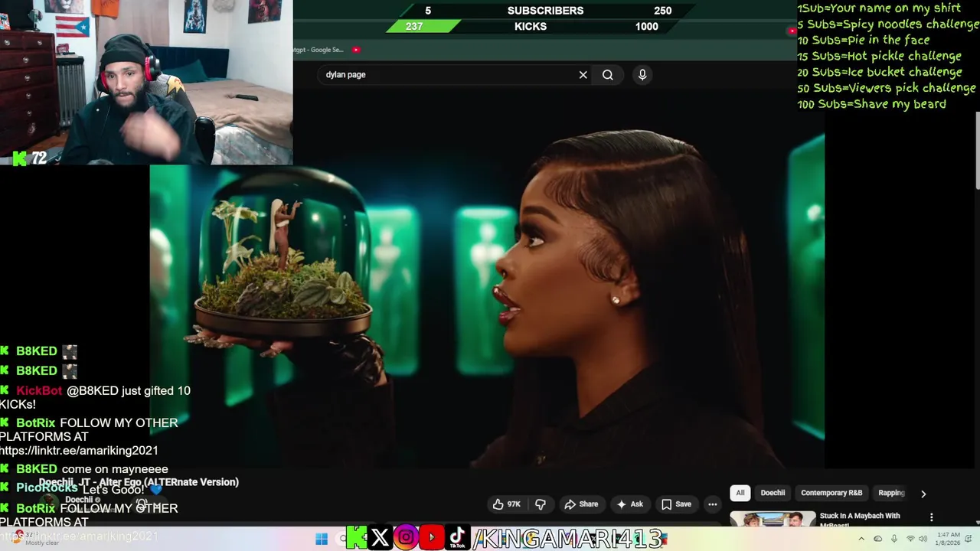
Task: Click '20 Subs=Ice bucket challenge' goal text
Action: pyautogui.click(x=880, y=72)
